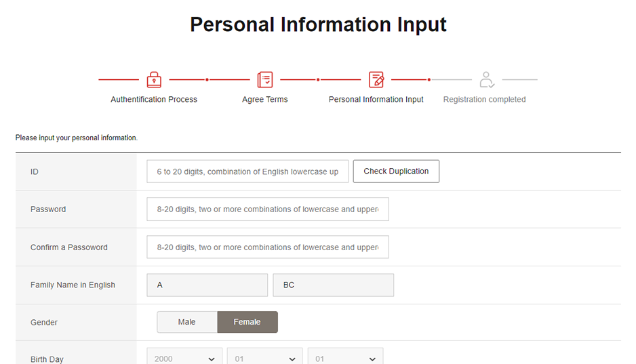
Task: Click the Personal Information Input pencil icon
Action: click(376, 80)
